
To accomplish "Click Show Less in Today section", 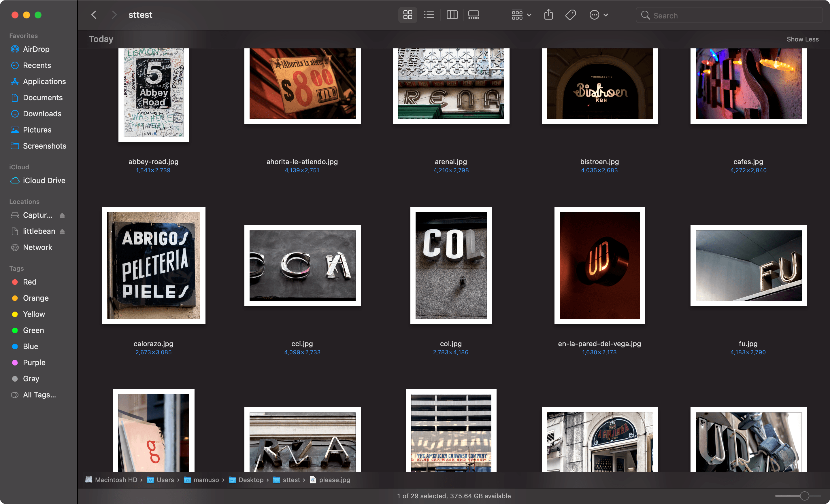I will click(802, 39).
